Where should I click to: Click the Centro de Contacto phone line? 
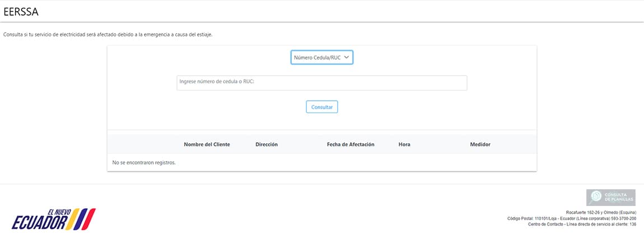click(x=582, y=224)
